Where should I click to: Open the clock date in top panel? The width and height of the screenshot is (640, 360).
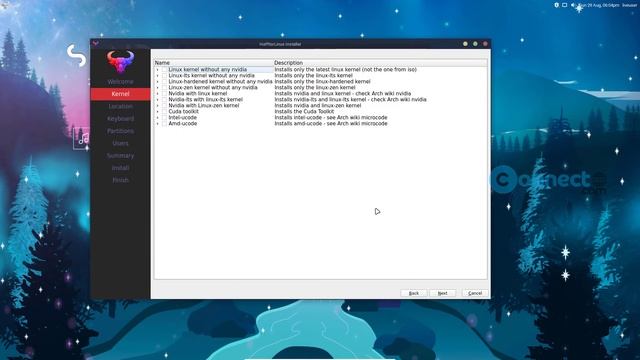[599, 5]
